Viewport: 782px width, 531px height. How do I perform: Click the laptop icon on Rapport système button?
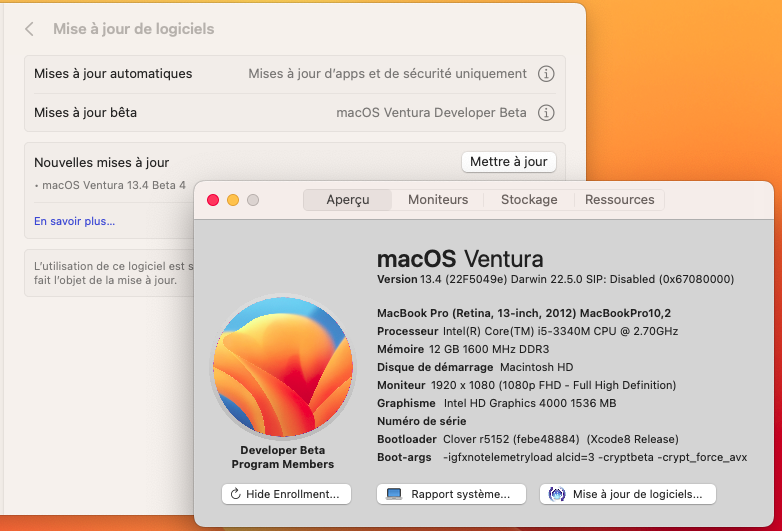394,494
